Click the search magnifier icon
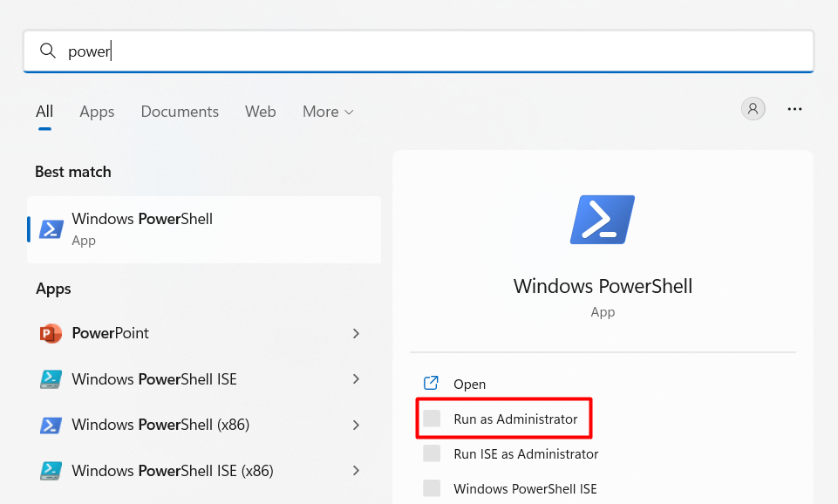Image resolution: width=838 pixels, height=504 pixels. point(48,51)
